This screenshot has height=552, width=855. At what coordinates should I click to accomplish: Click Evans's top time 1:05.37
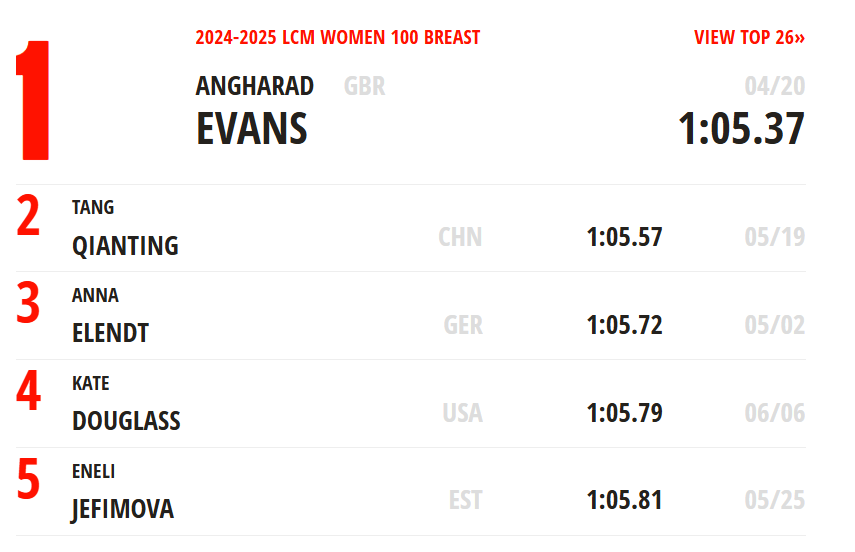point(741,129)
